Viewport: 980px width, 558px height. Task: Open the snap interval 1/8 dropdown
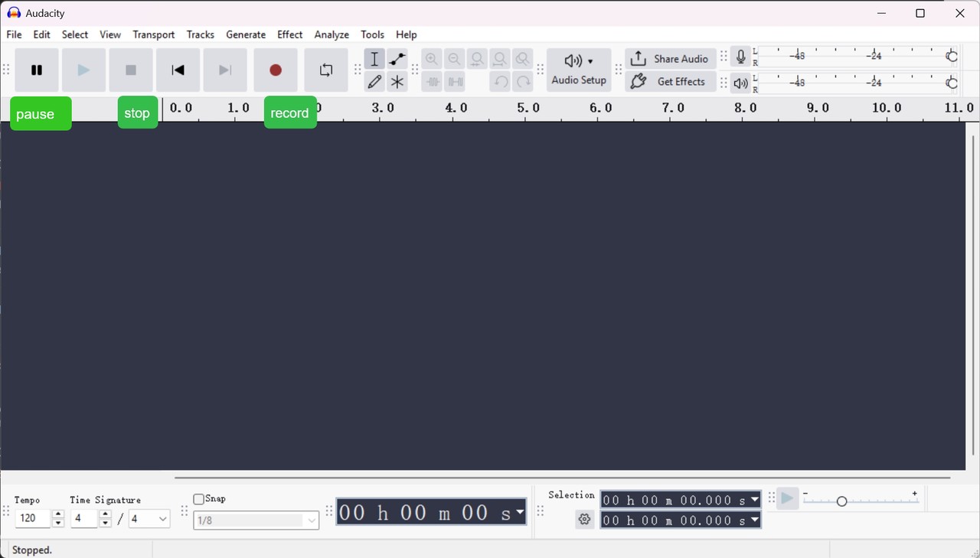(312, 520)
